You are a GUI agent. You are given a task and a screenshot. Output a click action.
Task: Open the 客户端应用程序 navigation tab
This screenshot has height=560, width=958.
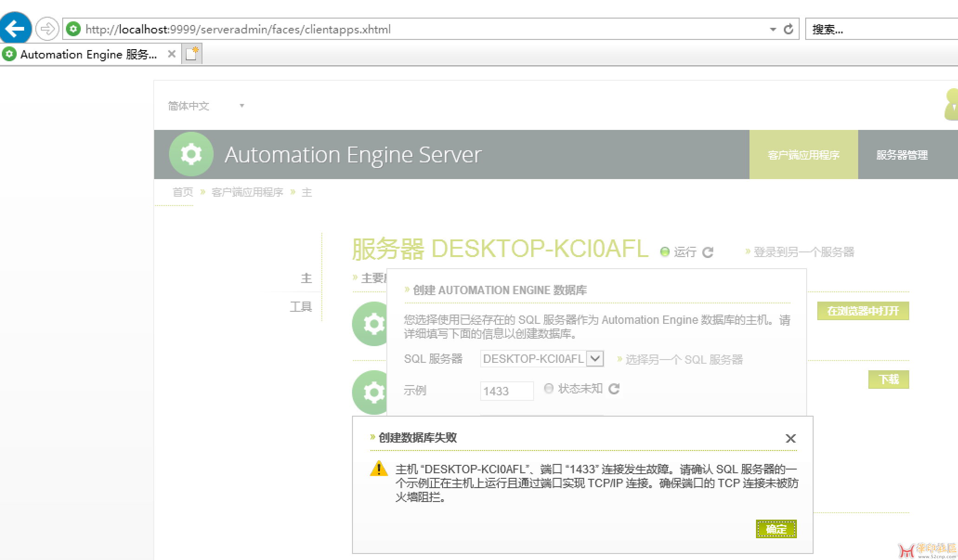coord(803,154)
